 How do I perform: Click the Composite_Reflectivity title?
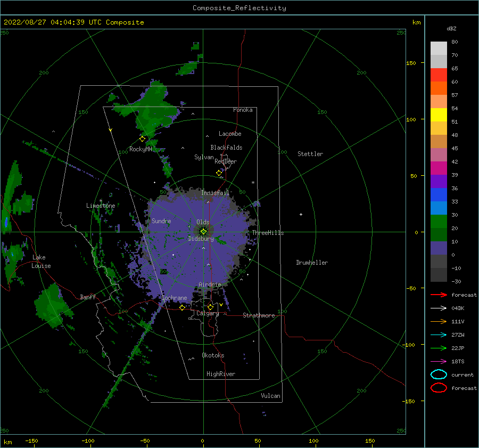[240, 8]
